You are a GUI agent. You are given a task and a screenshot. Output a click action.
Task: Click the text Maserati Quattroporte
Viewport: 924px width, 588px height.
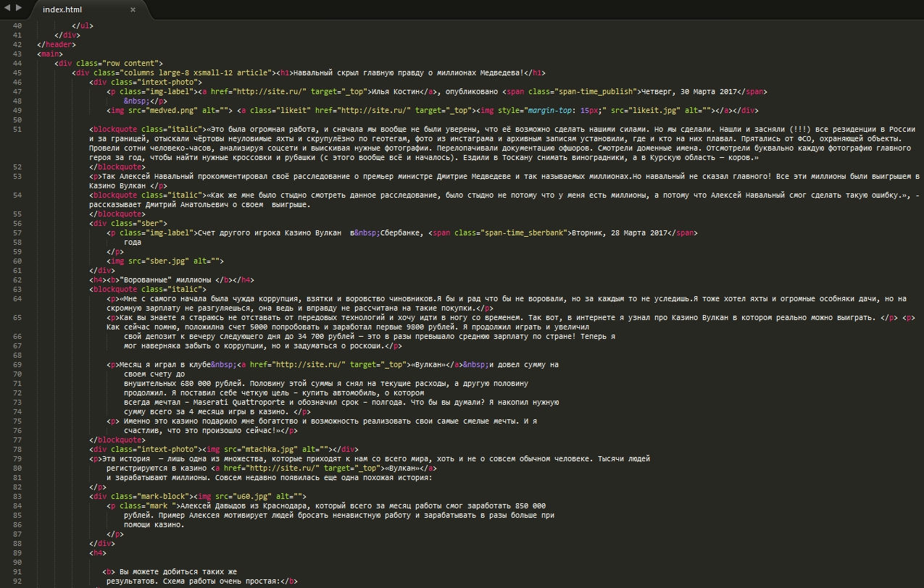click(238, 402)
